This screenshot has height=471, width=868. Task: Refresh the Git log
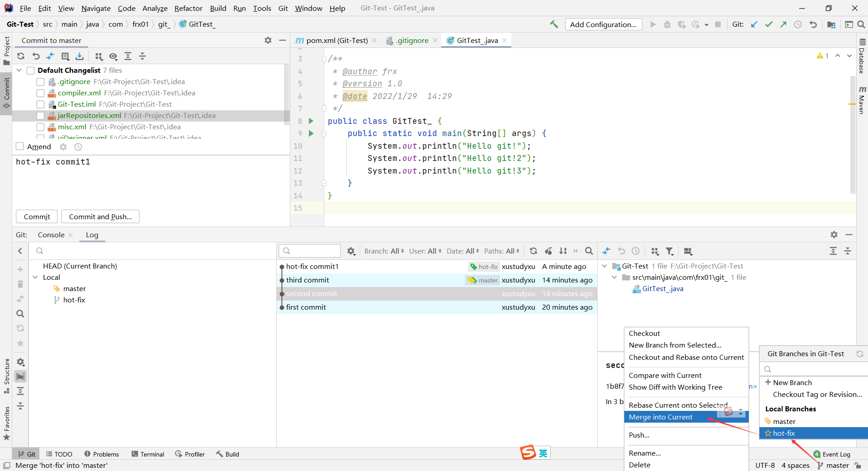point(533,251)
